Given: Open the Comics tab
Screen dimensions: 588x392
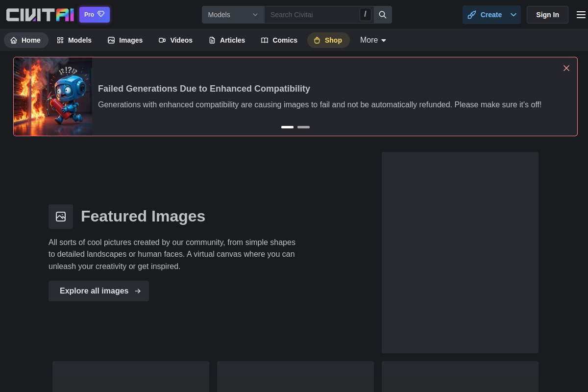Looking at the screenshot, I should [x=279, y=40].
